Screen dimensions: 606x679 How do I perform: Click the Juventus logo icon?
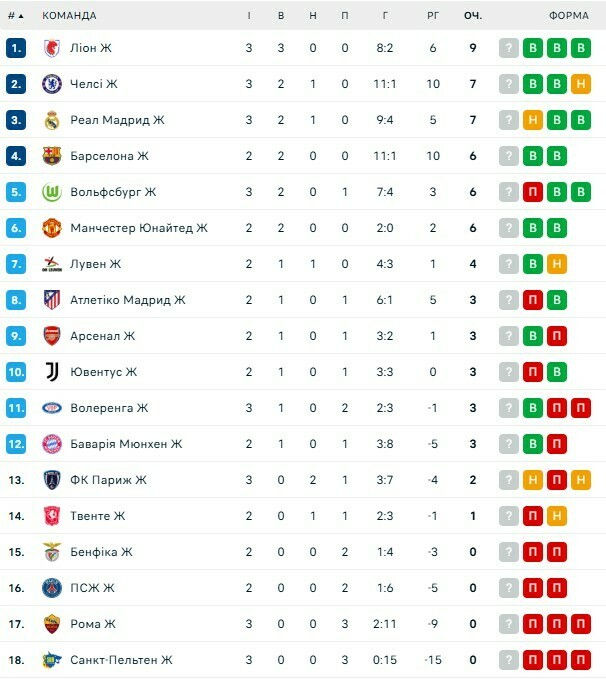click(x=52, y=372)
